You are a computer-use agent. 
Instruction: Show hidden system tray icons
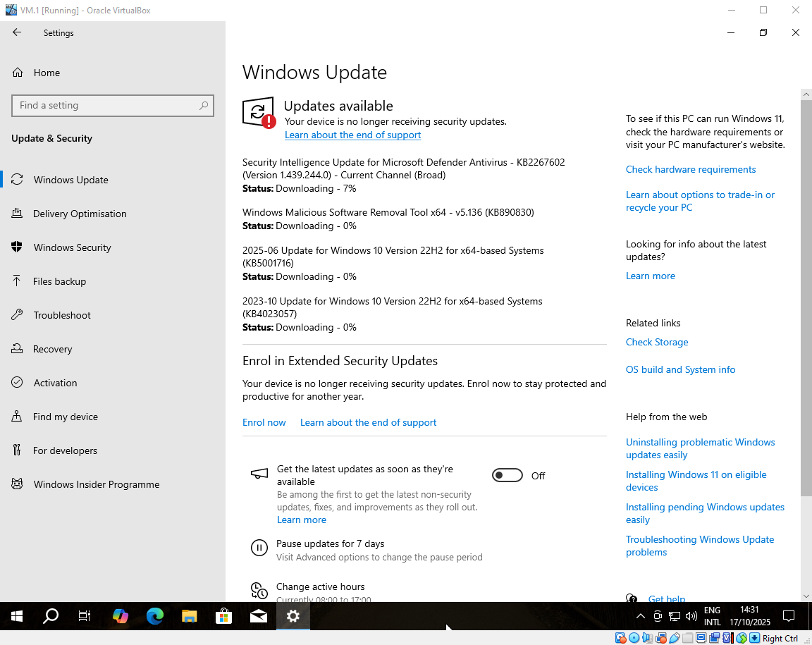(641, 616)
